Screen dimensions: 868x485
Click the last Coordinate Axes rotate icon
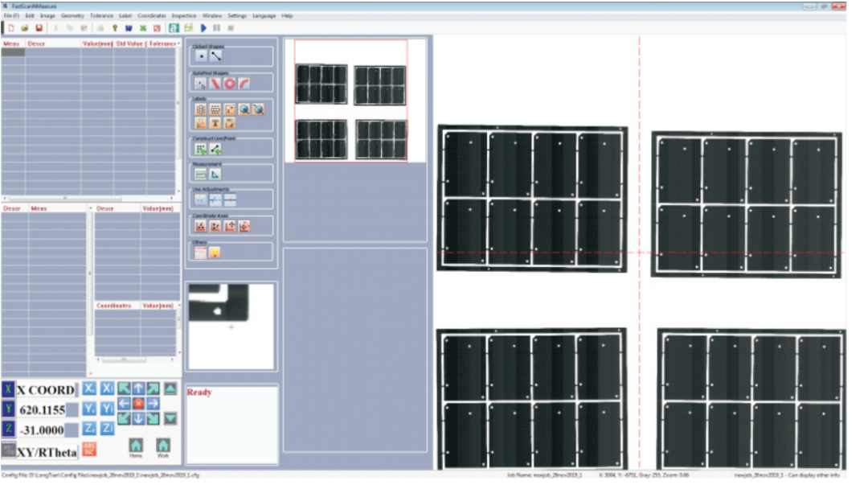(x=244, y=226)
